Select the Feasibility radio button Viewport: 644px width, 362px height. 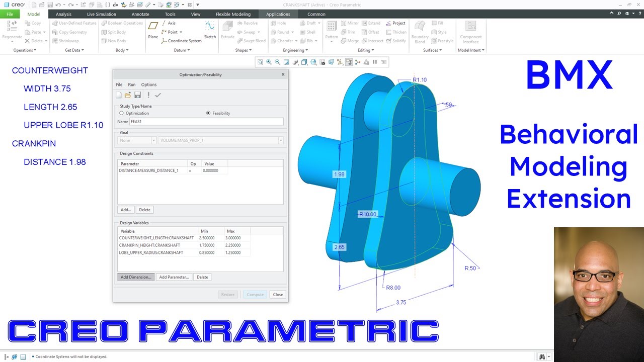click(x=208, y=113)
